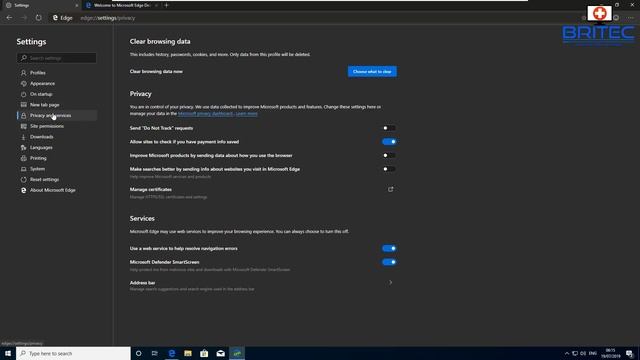
Task: Click the Appearance icon in sidebar
Action: [x=24, y=83]
